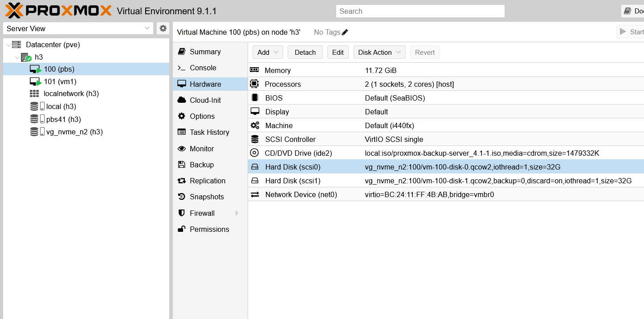Click the local (h3) storage icon
Image resolution: width=644 pixels, height=319 pixels.
(37, 106)
